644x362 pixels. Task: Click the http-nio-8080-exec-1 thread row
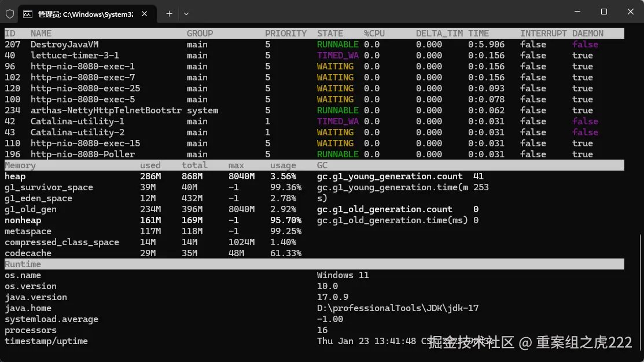point(314,67)
